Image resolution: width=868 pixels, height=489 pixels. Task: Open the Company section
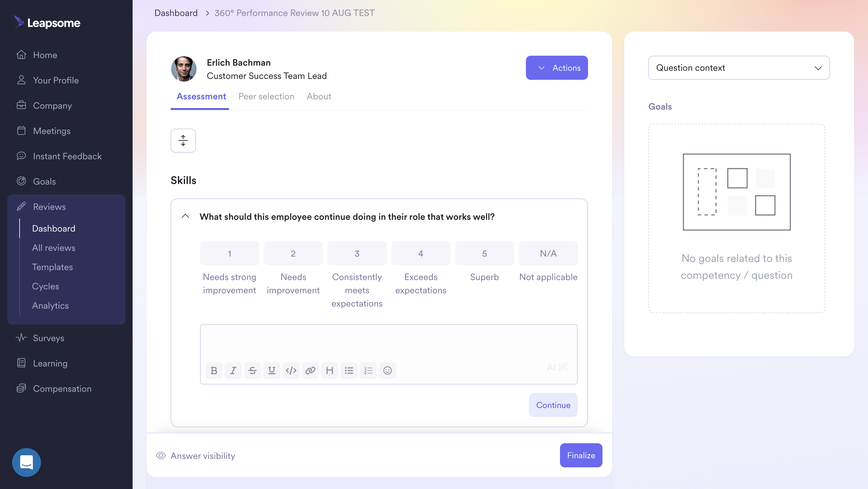coord(44,105)
